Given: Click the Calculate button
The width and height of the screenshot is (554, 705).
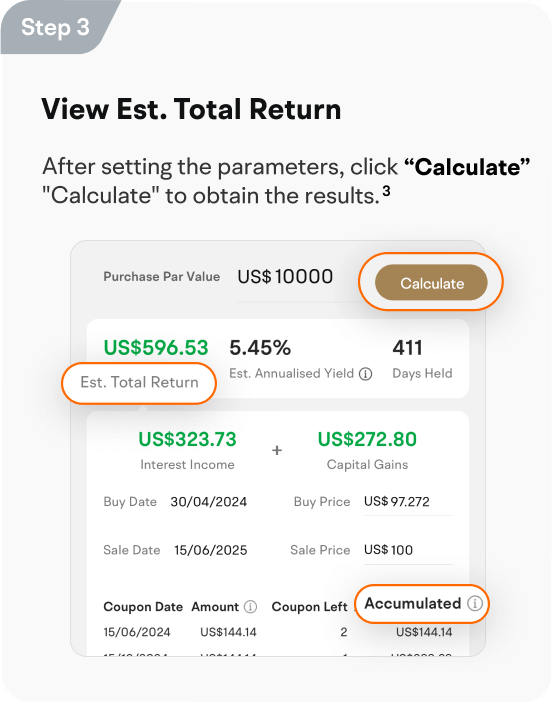Looking at the screenshot, I should click(x=431, y=283).
